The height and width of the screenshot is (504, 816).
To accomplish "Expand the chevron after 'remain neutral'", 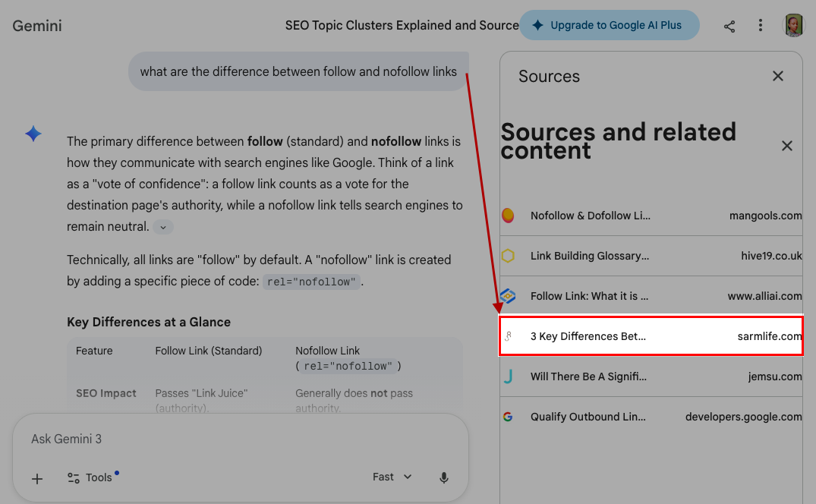I will click(162, 227).
